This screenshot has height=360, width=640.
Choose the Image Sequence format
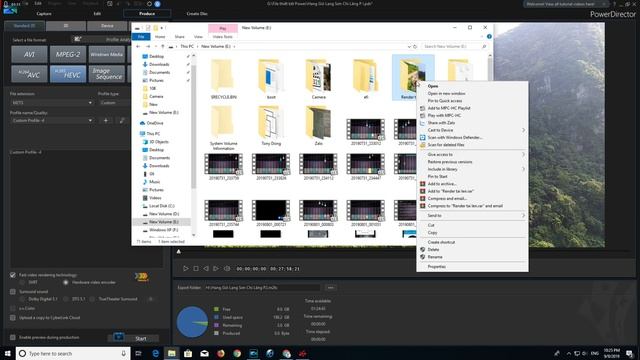107,74
